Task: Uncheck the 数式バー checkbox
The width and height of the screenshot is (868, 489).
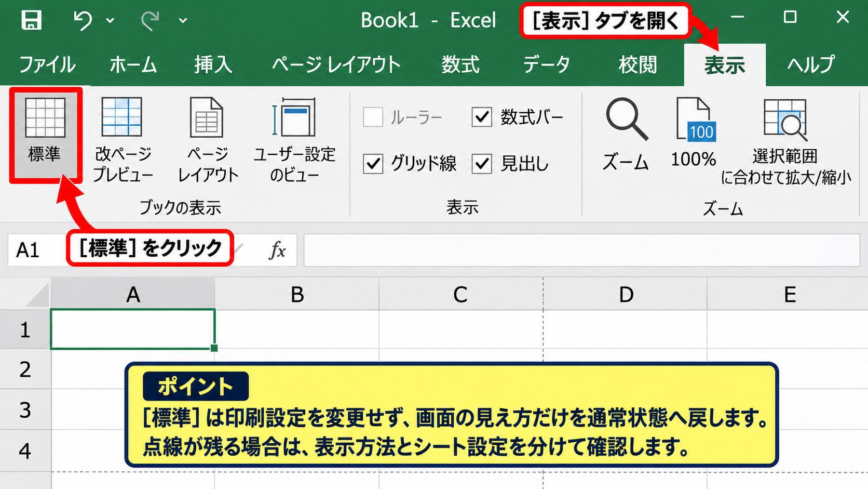Action: (x=482, y=117)
